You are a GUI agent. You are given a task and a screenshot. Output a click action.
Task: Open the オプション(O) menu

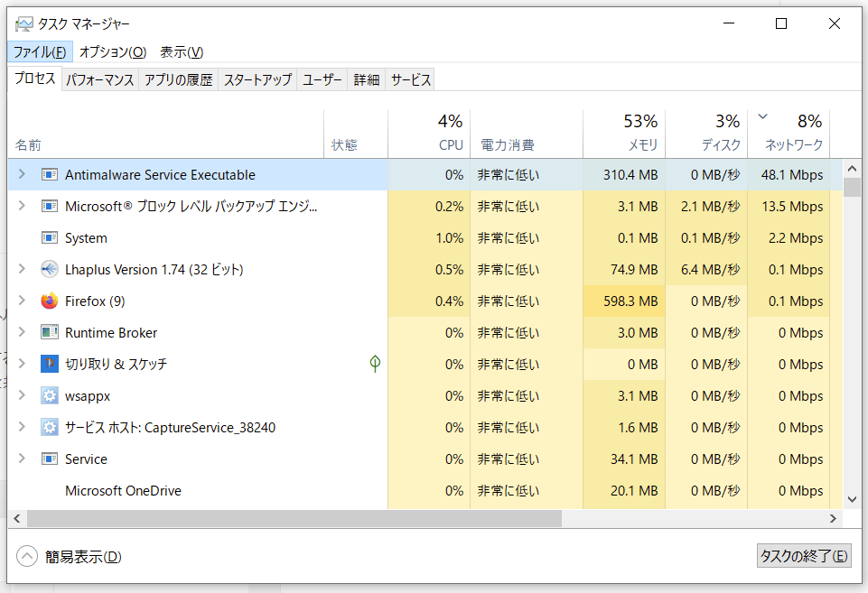(x=113, y=52)
